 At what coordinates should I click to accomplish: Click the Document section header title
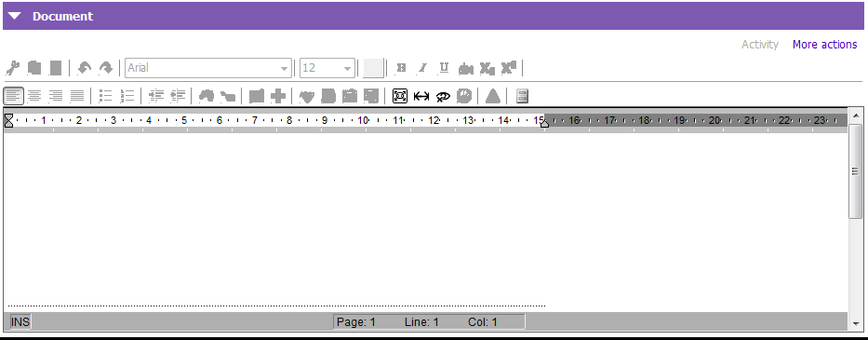tap(62, 16)
